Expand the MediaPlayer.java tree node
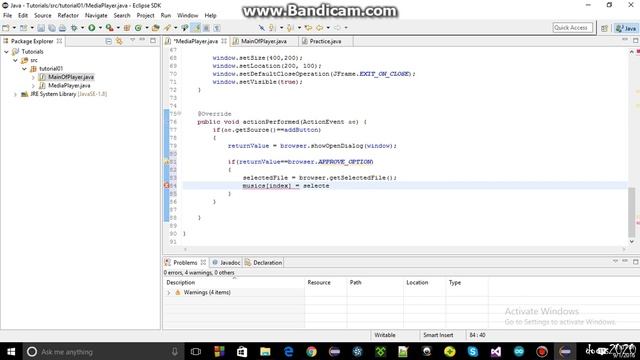640x360 pixels. pyautogui.click(x=33, y=86)
